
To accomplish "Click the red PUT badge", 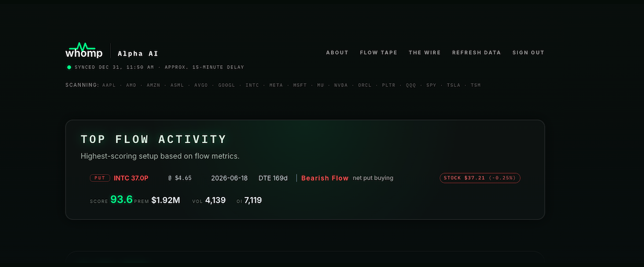I will pyautogui.click(x=100, y=178).
